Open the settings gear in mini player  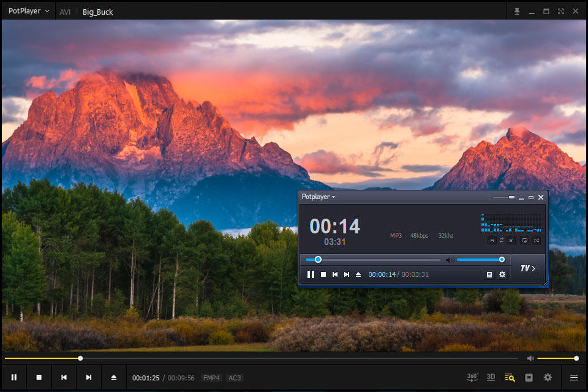pos(502,274)
